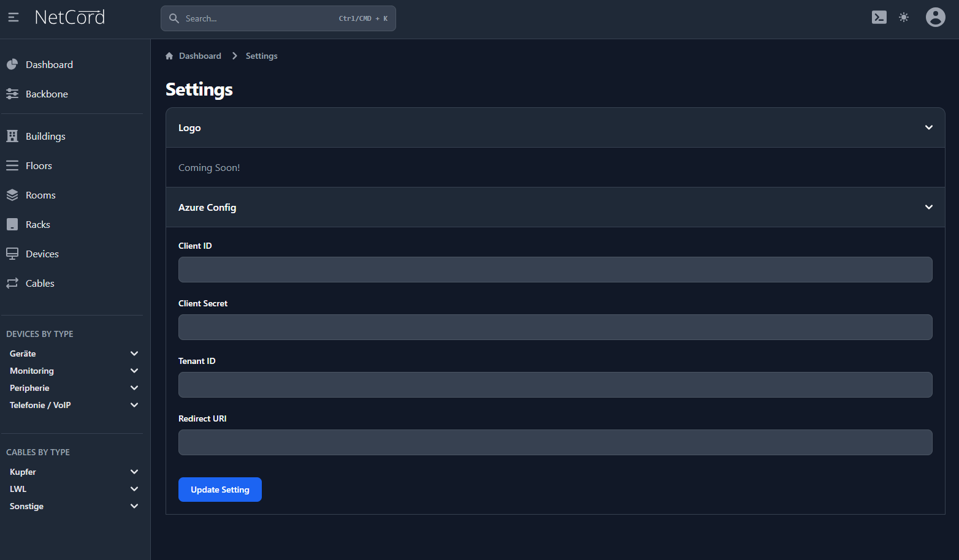Toggle light mode with the sun icon
959x560 pixels.
coord(903,18)
